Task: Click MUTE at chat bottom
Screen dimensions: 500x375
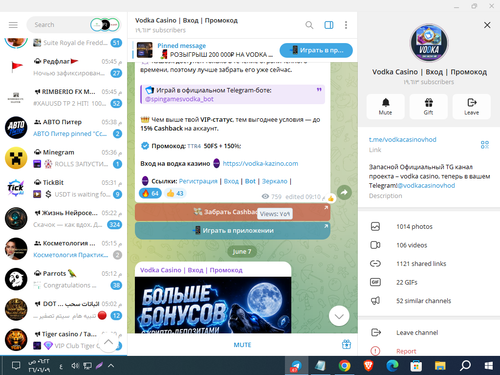Action: 242,345
